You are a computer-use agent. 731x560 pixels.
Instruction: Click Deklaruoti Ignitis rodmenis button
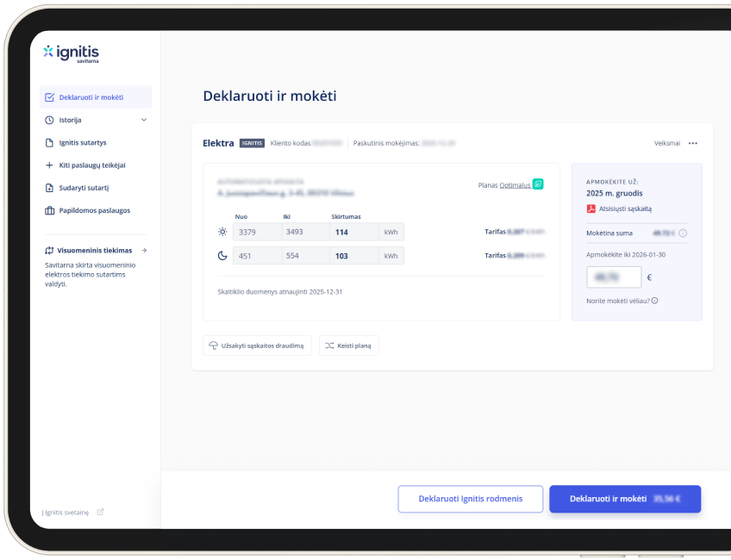click(471, 499)
